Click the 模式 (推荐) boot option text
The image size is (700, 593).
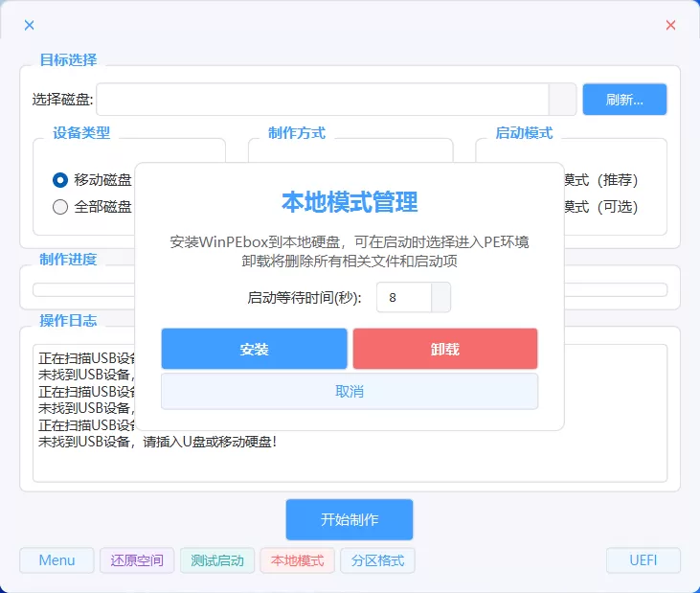(601, 180)
